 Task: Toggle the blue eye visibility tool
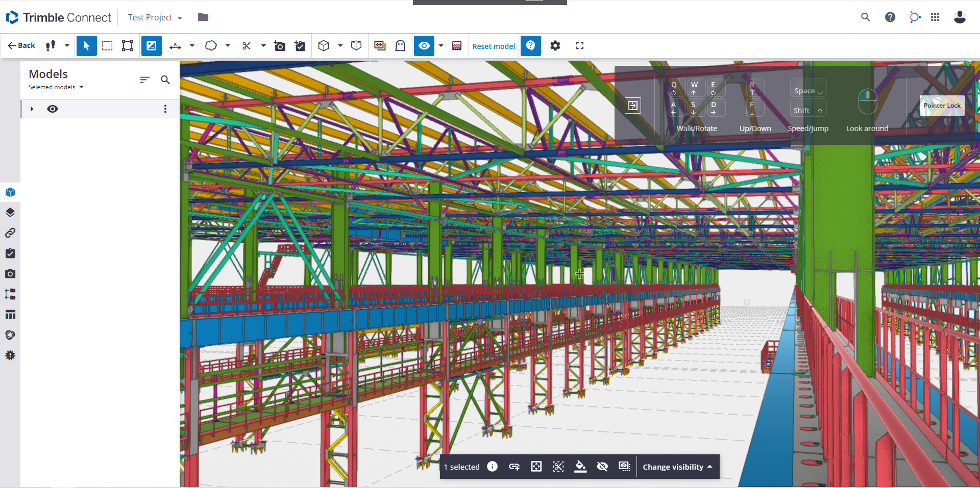pos(424,46)
